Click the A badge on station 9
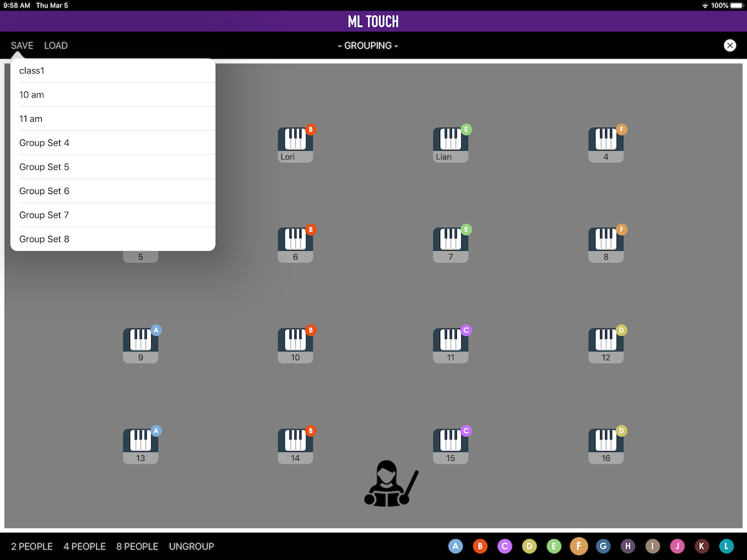Viewport: 747px width, 560px height. pos(156,330)
